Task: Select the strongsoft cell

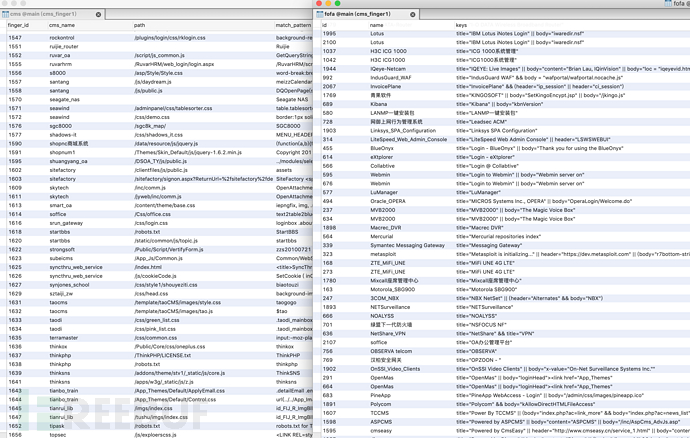Action: (62, 250)
